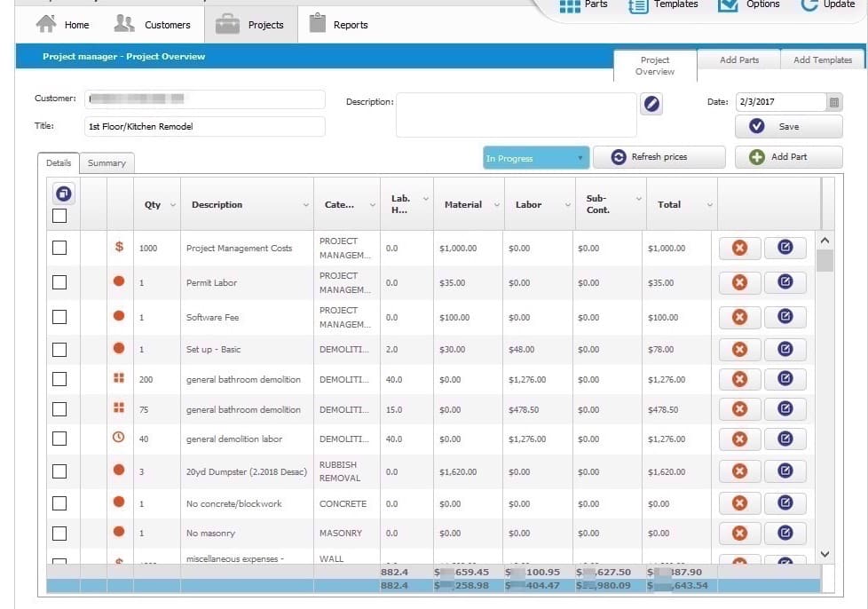
Task: Click the Add Part button
Action: (x=789, y=157)
